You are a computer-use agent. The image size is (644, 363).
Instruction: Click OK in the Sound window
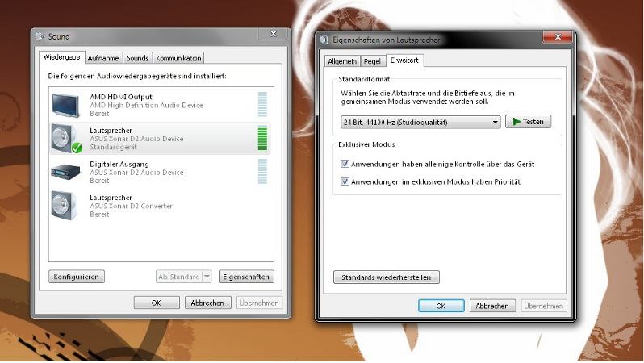(x=156, y=302)
